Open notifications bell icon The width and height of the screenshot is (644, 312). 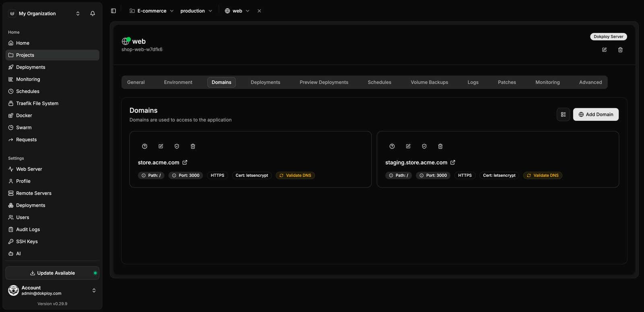pos(93,13)
